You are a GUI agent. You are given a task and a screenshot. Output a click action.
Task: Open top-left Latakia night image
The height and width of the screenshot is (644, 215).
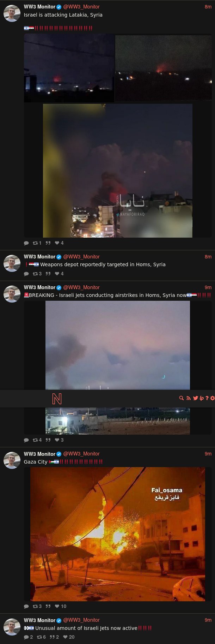pyautogui.click(x=69, y=68)
